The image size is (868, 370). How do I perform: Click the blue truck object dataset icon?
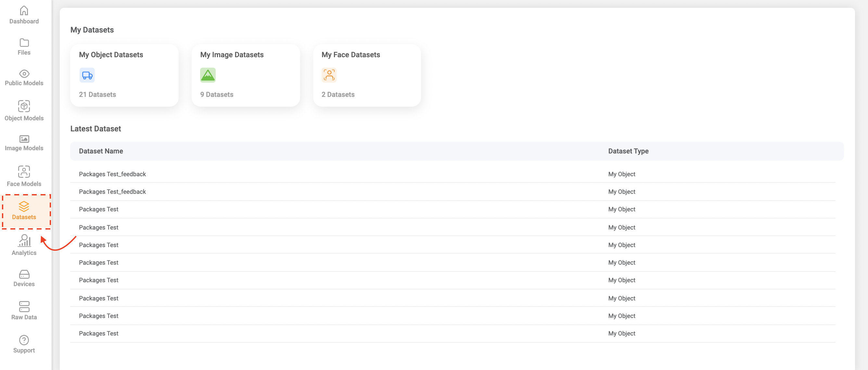click(87, 75)
